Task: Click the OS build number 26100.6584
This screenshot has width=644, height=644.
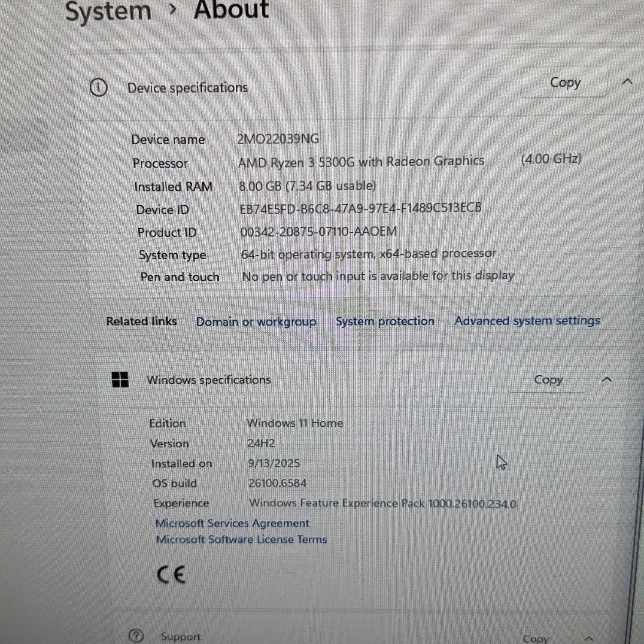Action: (x=277, y=483)
